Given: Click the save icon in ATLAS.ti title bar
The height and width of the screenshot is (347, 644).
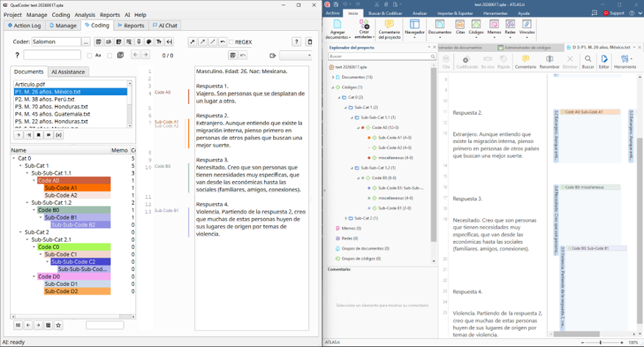Looking at the screenshot, I should (x=336, y=4).
